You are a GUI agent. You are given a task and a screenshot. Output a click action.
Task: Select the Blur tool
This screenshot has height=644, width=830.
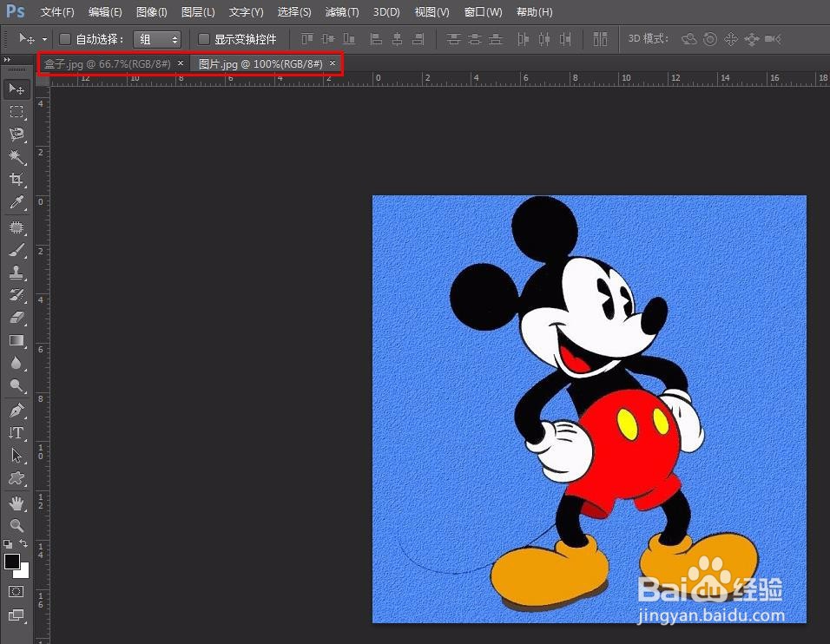[16, 363]
